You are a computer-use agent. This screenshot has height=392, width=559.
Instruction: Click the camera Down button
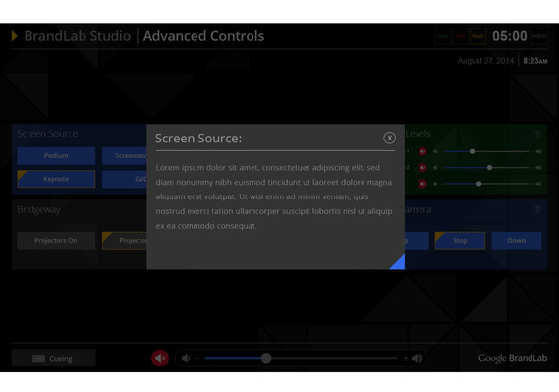pos(516,240)
